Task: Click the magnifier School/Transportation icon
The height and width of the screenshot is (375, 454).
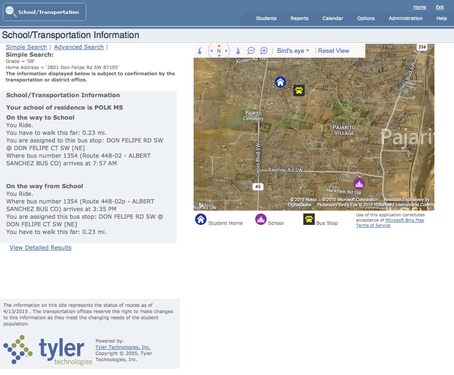Action: (x=11, y=12)
